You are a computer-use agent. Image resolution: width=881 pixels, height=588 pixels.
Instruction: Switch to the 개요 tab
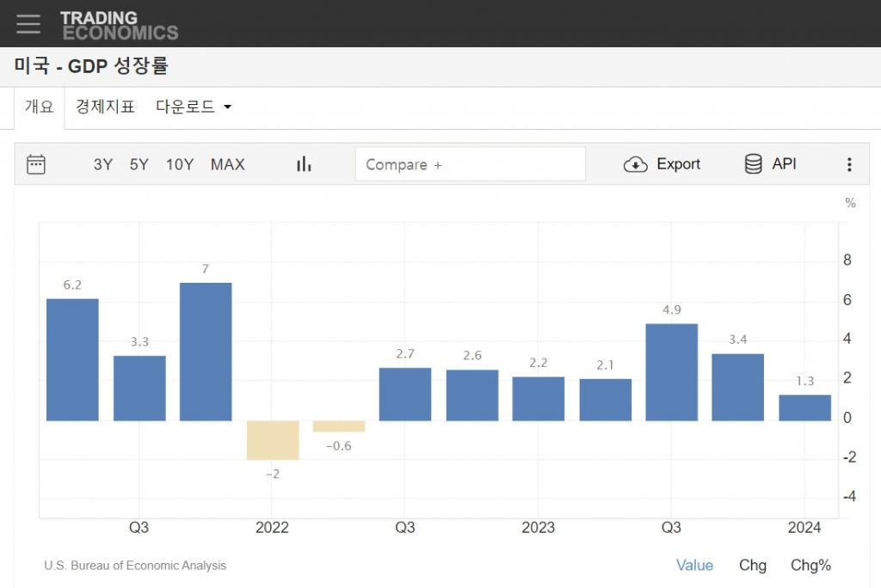[x=40, y=107]
